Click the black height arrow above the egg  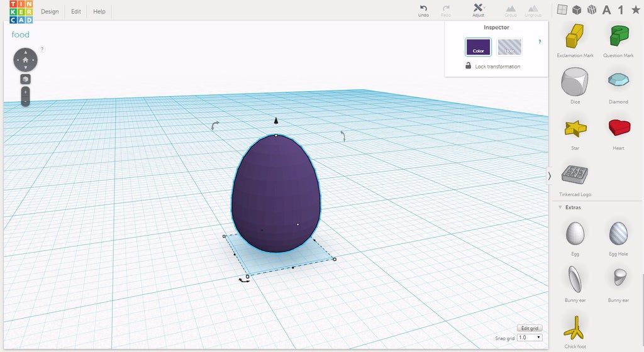point(276,120)
